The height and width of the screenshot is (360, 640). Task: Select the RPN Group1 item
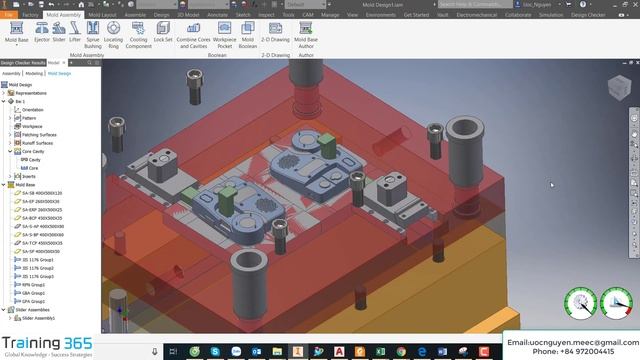(x=33, y=284)
